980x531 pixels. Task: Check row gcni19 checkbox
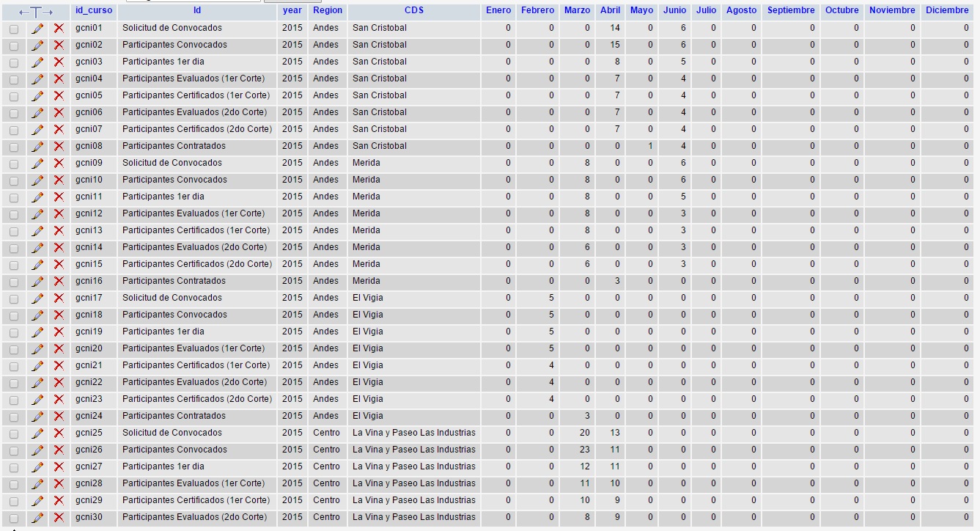point(14,332)
